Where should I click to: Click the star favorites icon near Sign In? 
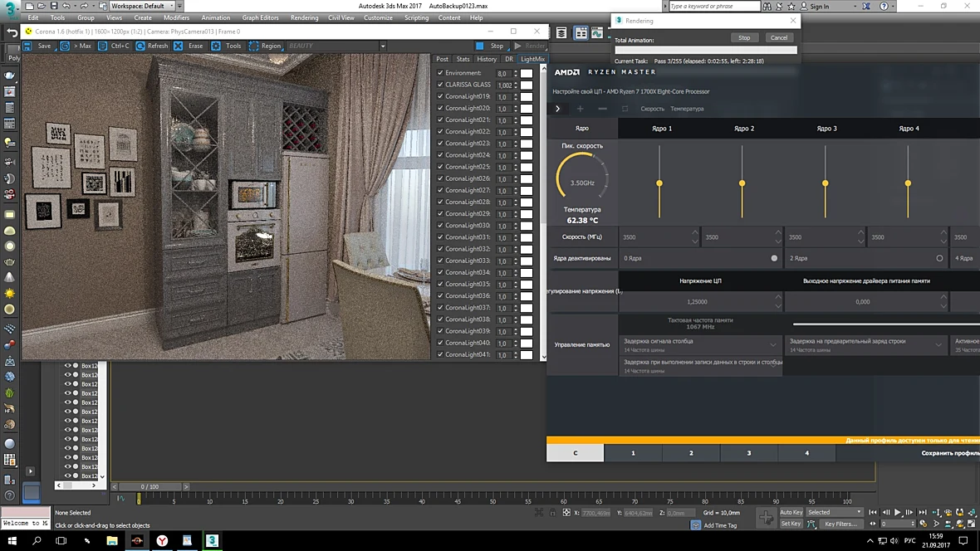tap(791, 7)
